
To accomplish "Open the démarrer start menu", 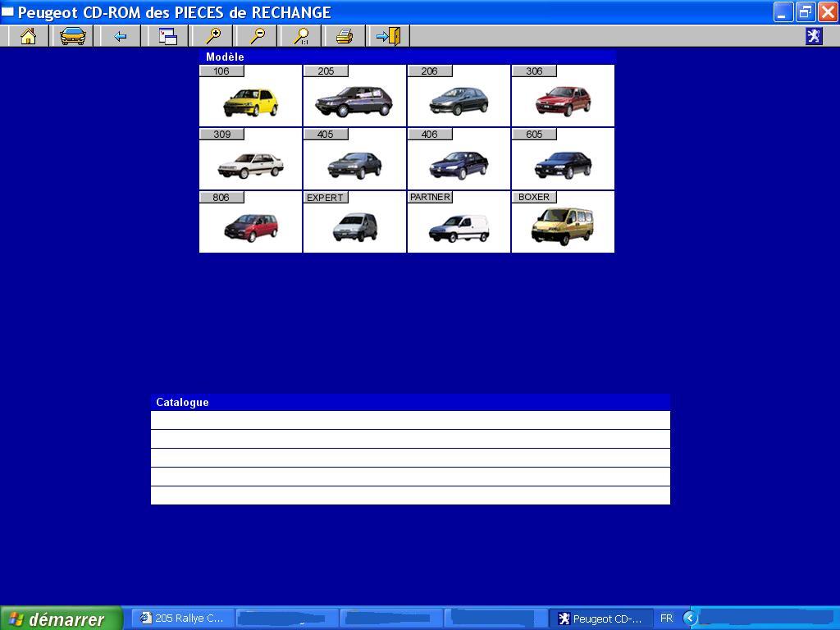I will (x=61, y=619).
